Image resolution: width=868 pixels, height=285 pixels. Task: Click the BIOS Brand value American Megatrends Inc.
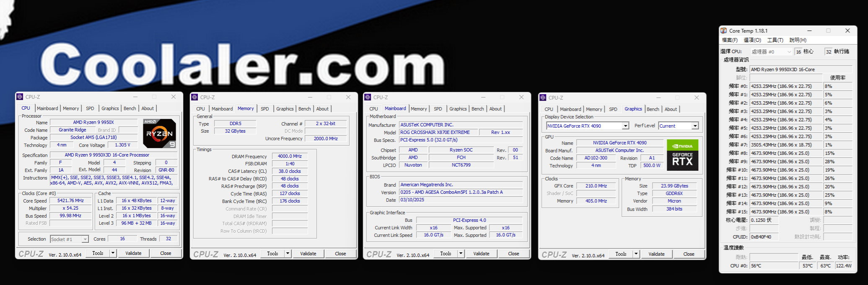point(461,185)
